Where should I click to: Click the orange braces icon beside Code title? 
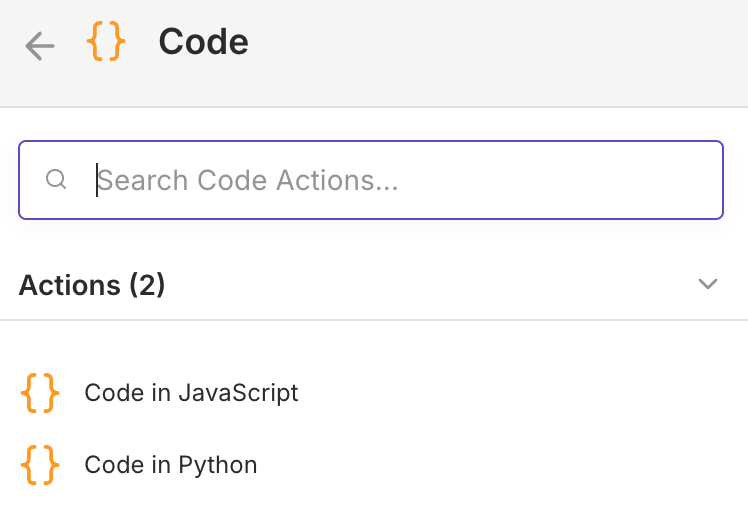[x=106, y=42]
